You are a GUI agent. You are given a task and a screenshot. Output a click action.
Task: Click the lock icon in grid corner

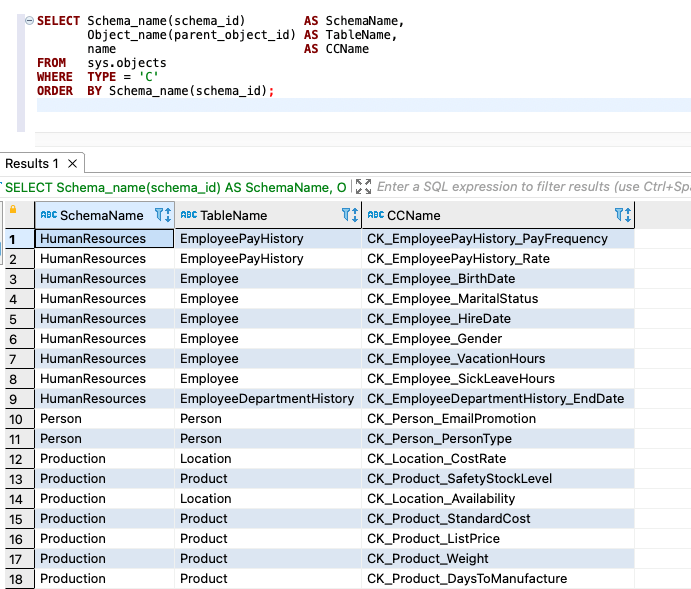click(x=13, y=209)
